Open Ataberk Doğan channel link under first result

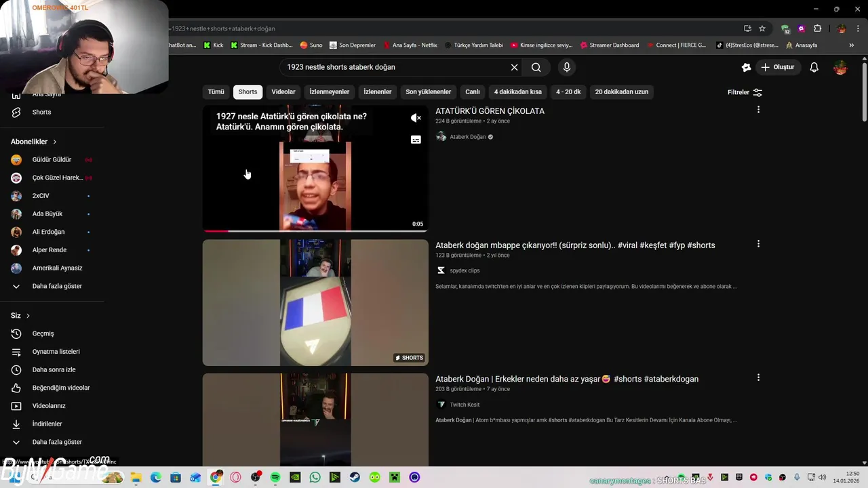468,137
